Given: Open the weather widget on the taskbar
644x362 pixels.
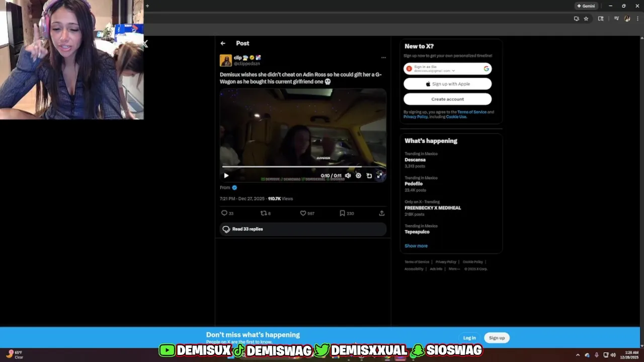Looking at the screenshot, I should coord(15,354).
